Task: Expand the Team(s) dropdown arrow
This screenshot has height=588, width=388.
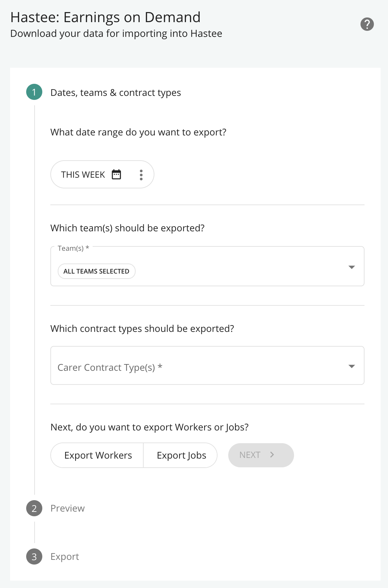Action: tap(352, 267)
